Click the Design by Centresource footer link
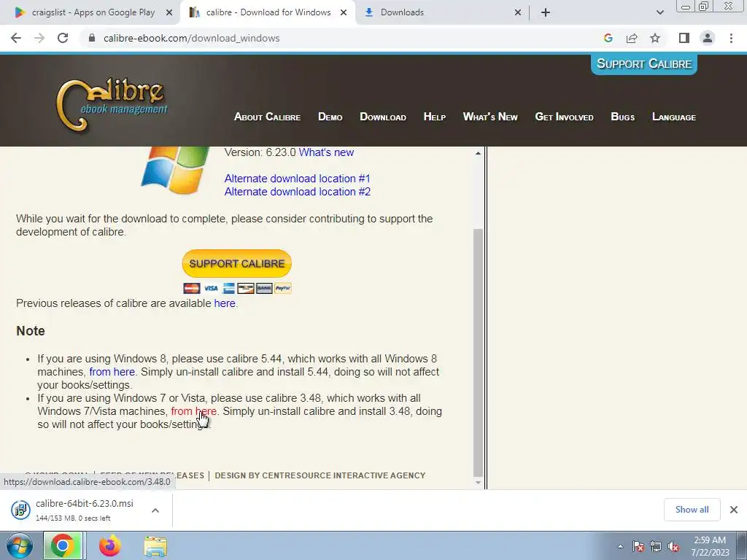This screenshot has width=747, height=560. click(320, 475)
